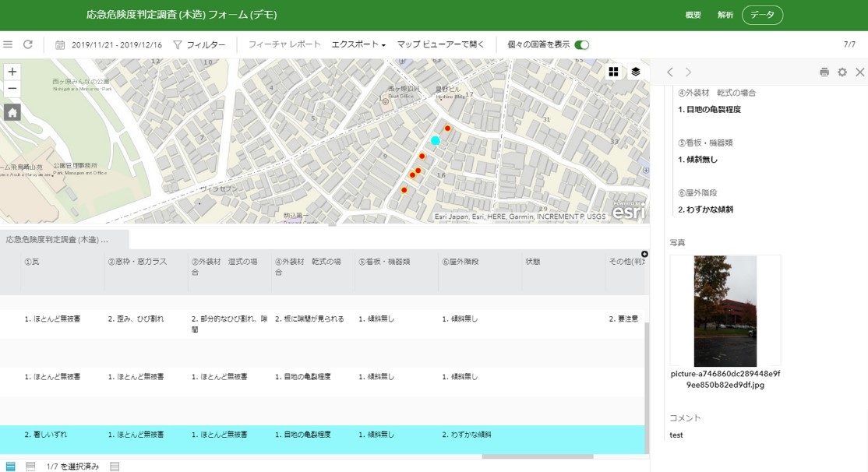The height and width of the screenshot is (472, 868).
Task: Open the basemap gallery grid icon
Action: click(x=613, y=72)
